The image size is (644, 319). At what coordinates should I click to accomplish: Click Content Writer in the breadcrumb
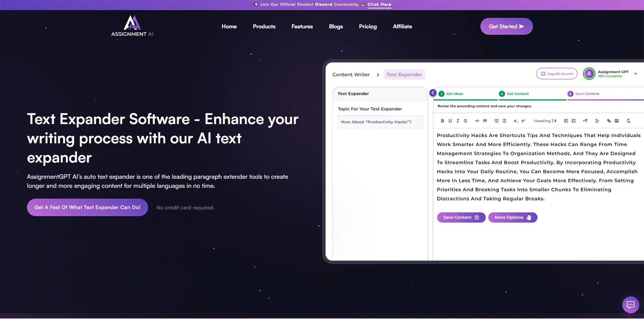(x=351, y=75)
